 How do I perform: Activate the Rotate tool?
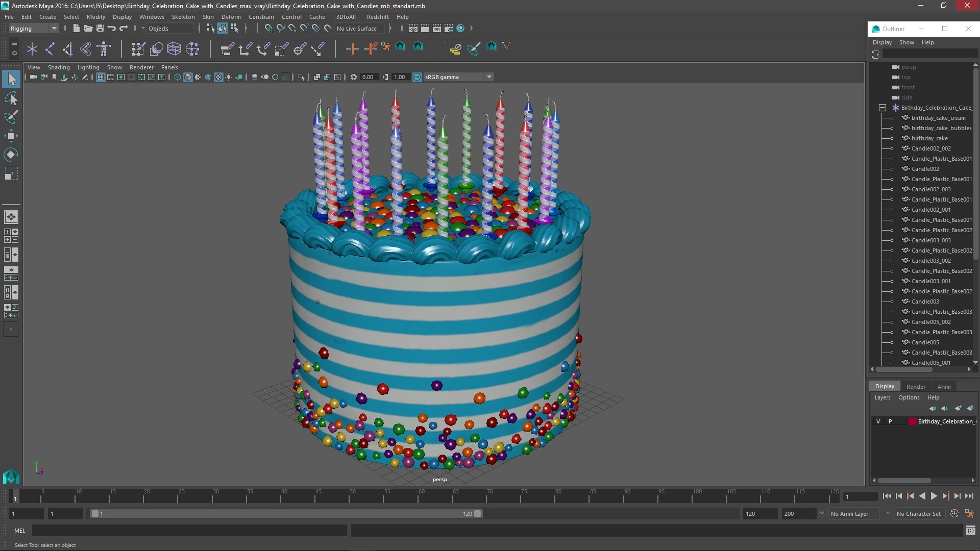(11, 155)
